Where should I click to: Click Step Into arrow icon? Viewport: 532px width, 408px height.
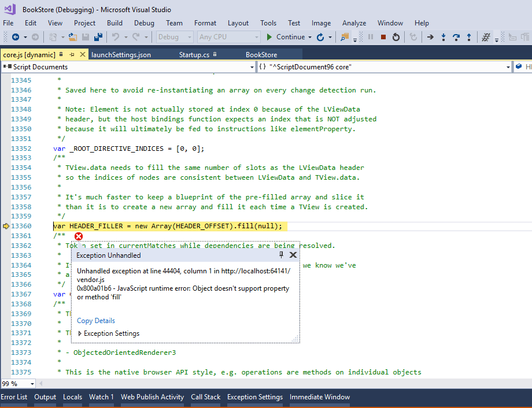pyautogui.click(x=444, y=37)
